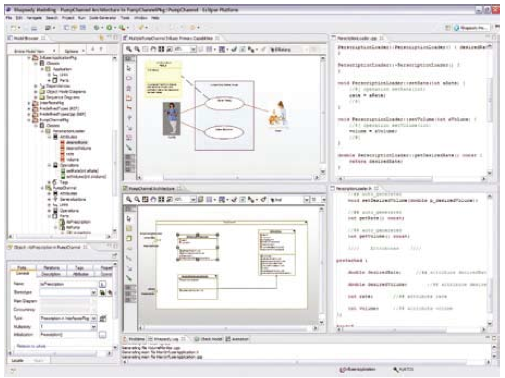Select pan hand tool in PumpChannel Architecture toolbar

click(x=153, y=199)
